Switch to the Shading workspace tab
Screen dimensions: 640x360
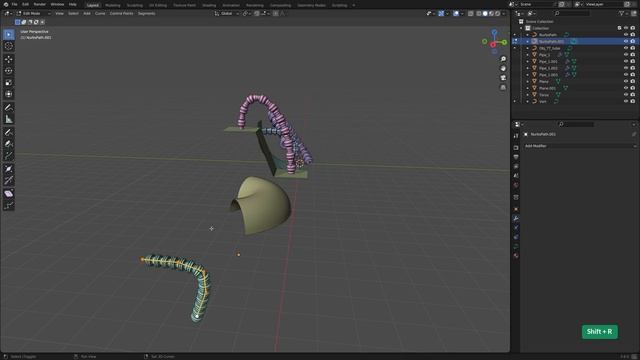[209, 5]
